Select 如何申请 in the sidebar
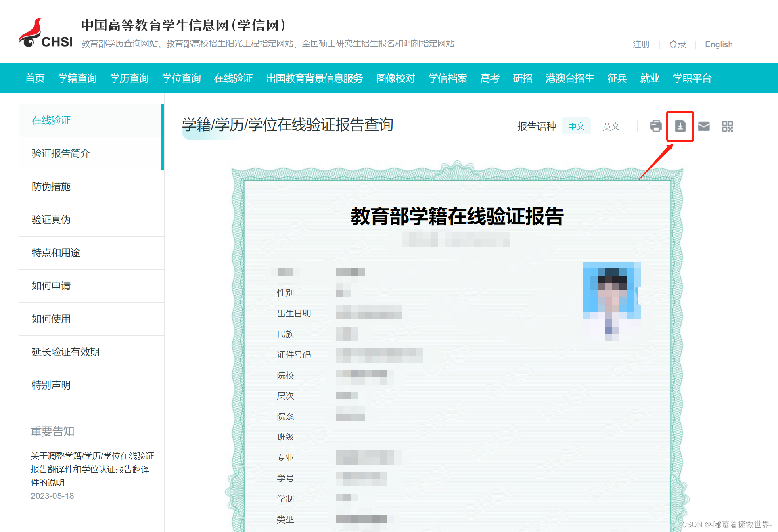Image resolution: width=778 pixels, height=532 pixels. point(51,286)
